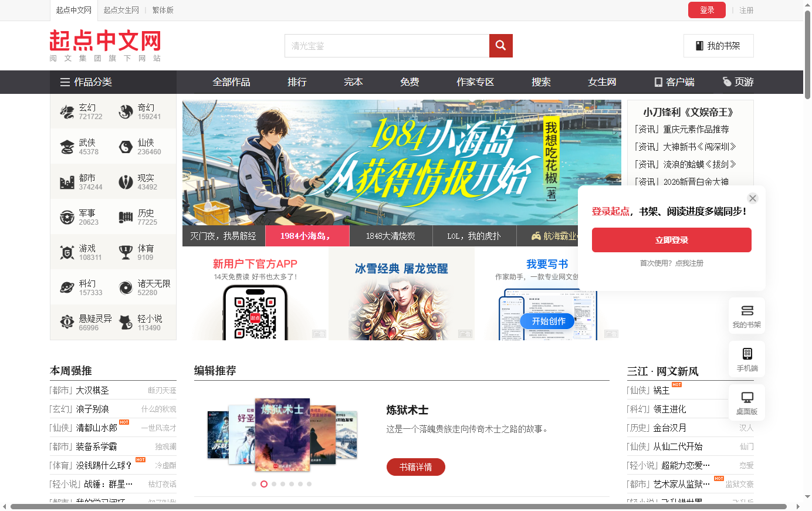Focus the search input field

coord(387,46)
